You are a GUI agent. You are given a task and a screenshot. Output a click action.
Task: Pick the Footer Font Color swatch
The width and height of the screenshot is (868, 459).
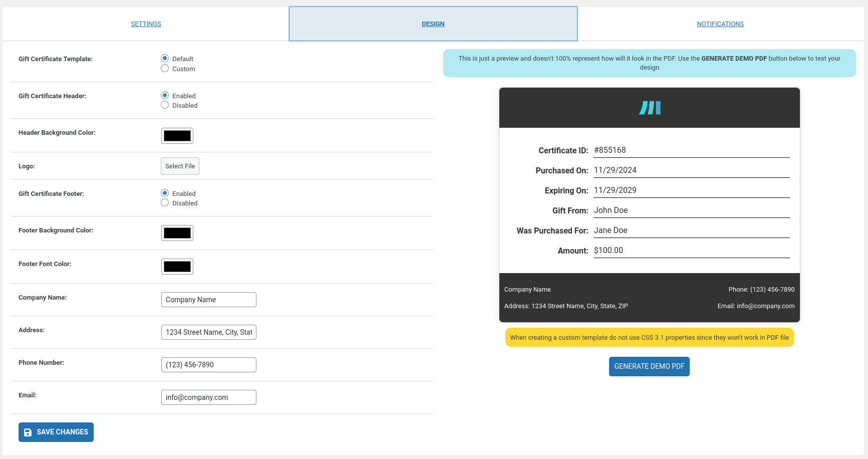pos(177,267)
